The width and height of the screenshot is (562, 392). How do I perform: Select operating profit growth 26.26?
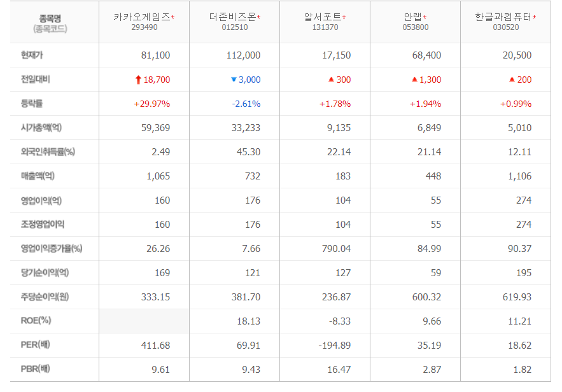pos(158,249)
